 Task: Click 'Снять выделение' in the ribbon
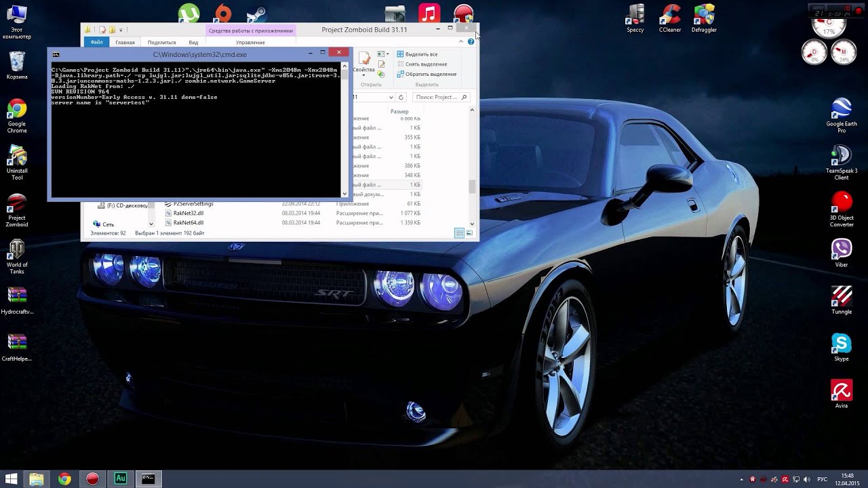click(x=422, y=64)
